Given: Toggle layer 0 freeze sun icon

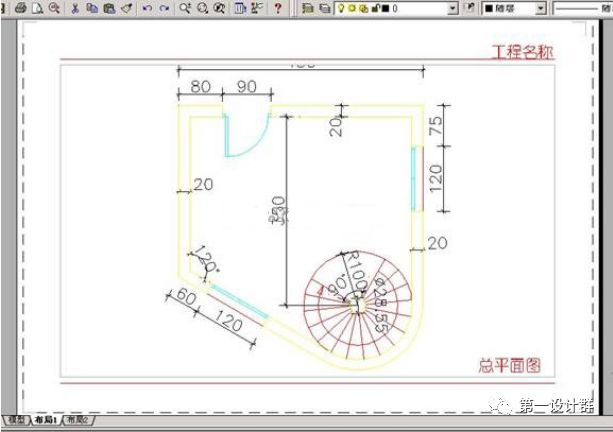Looking at the screenshot, I should click(x=352, y=8).
